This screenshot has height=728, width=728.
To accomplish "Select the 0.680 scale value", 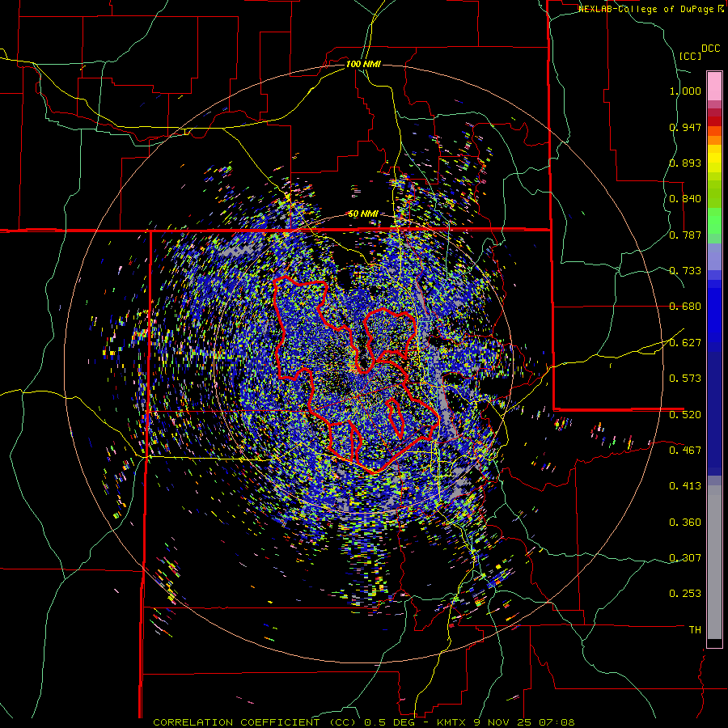I will coord(685,307).
